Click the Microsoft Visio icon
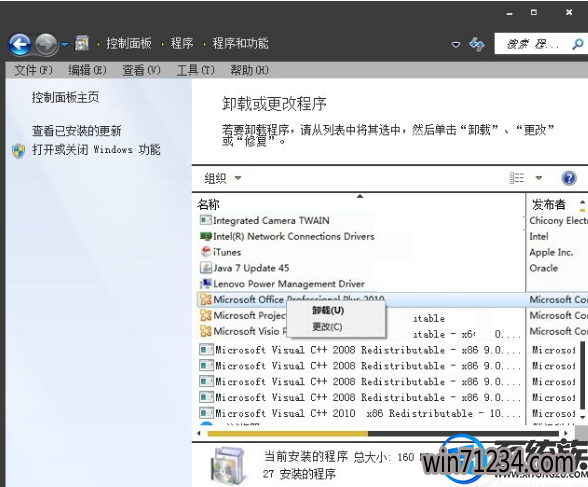 pos(206,331)
